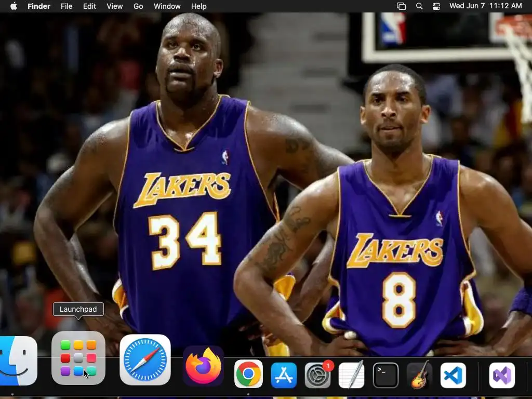Click Stage Manager menu bar icon
The image size is (532, 399).
click(402, 6)
